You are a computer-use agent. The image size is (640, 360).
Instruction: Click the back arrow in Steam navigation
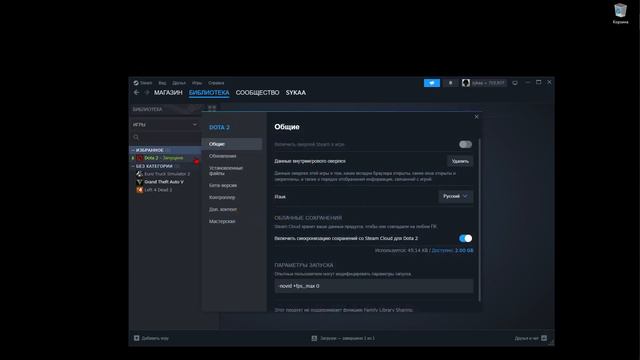coord(136,93)
